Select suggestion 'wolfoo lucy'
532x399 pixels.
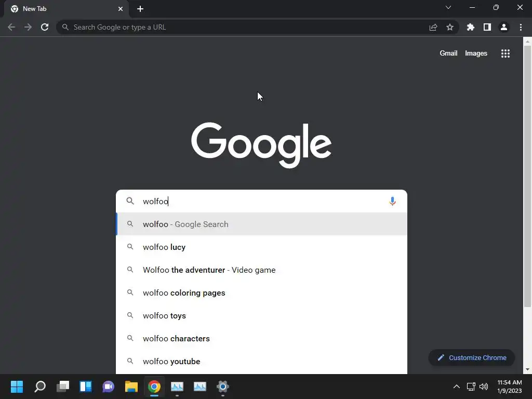coord(262,247)
